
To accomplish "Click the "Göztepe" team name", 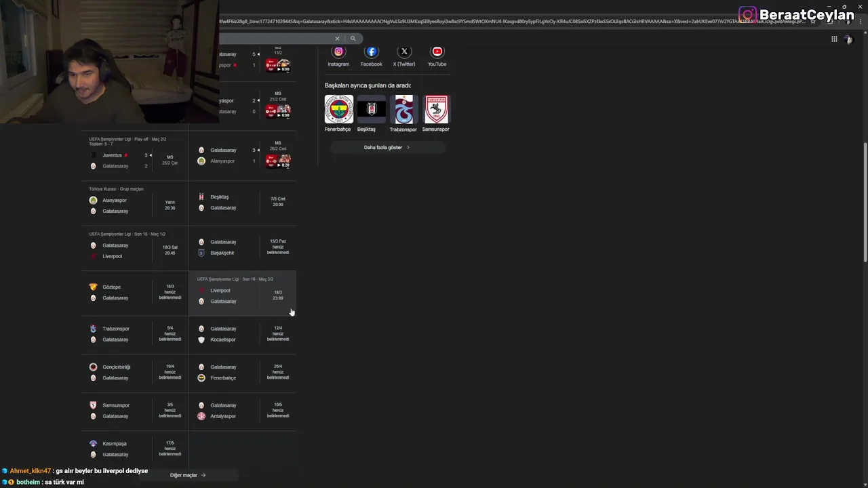I will pyautogui.click(x=112, y=287).
